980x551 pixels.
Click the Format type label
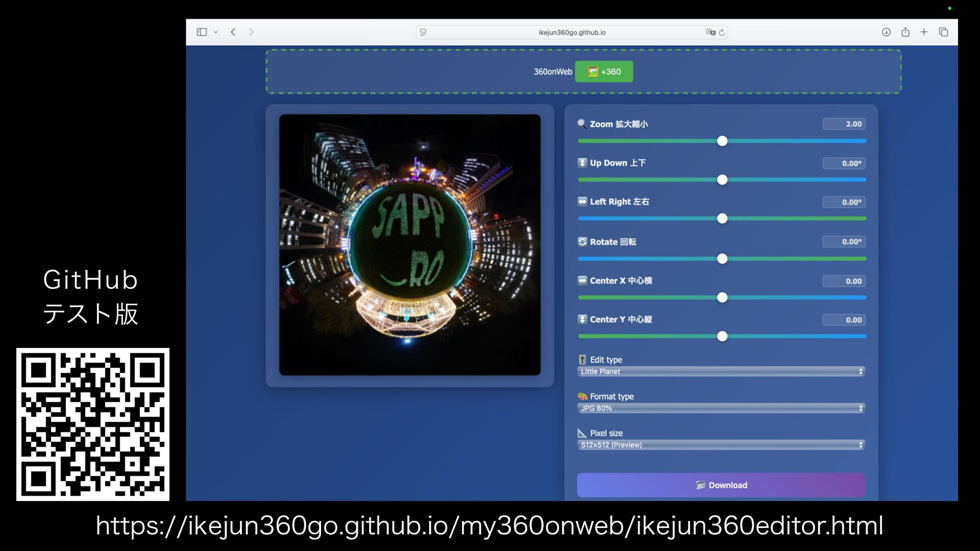click(611, 396)
